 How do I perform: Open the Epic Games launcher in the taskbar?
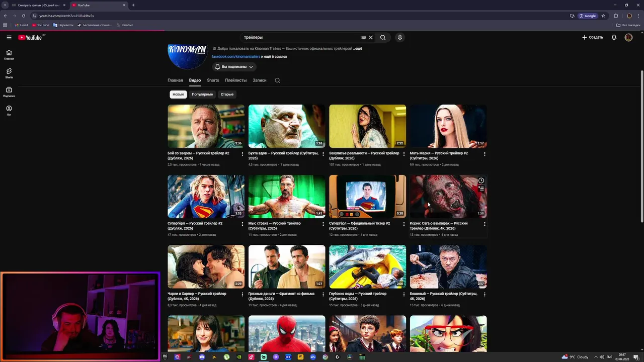pos(165,357)
